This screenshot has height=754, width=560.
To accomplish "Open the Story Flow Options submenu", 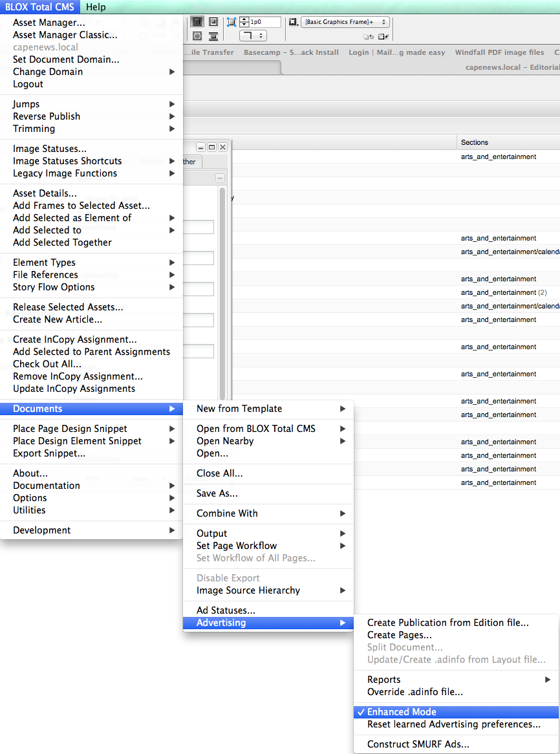I will click(91, 287).
